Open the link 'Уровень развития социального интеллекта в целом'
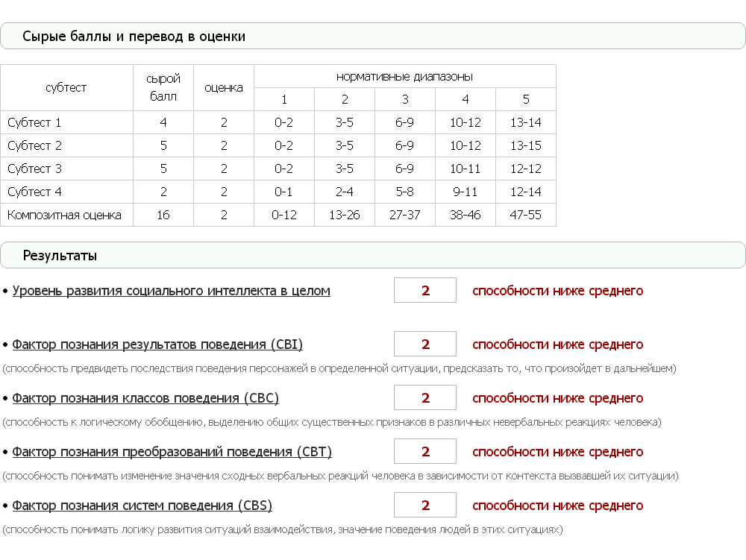 [x=171, y=291]
